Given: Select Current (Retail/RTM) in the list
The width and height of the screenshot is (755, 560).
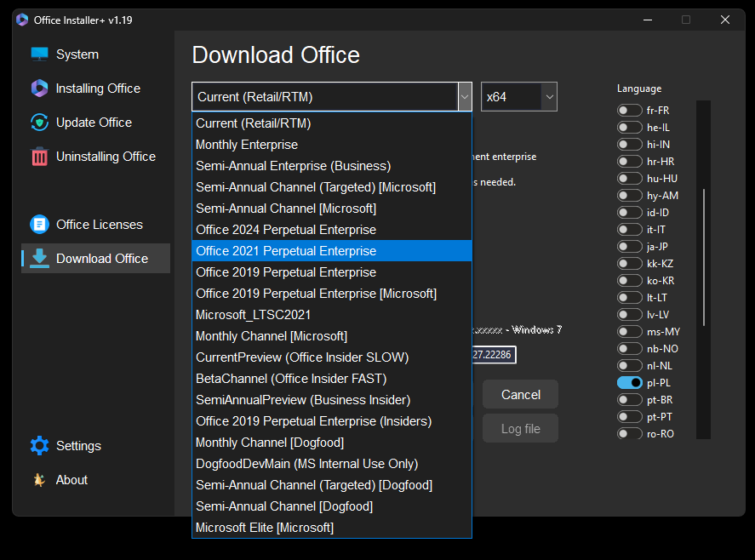Looking at the screenshot, I should point(332,123).
